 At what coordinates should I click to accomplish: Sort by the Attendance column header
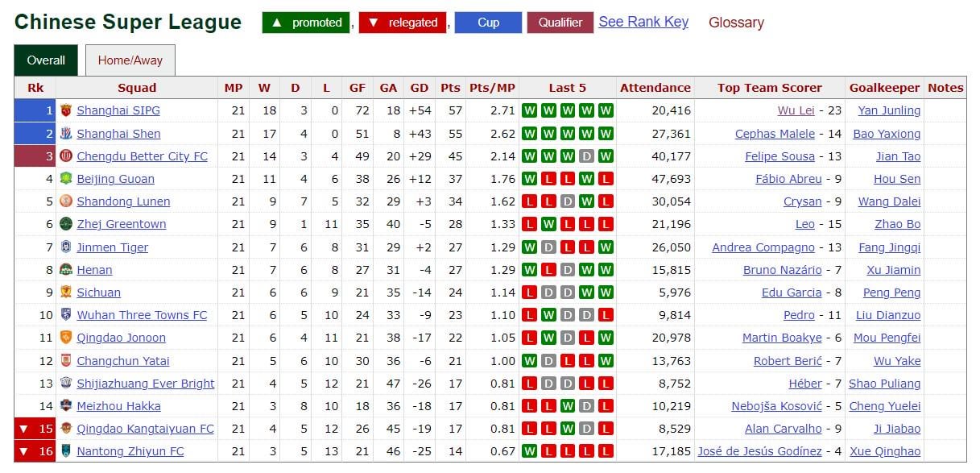[x=655, y=88]
